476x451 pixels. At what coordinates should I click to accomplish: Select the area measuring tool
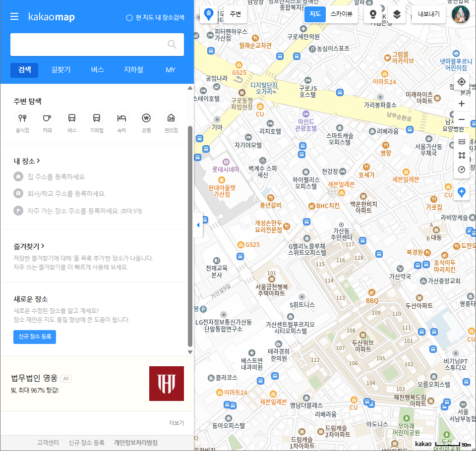pos(462,156)
